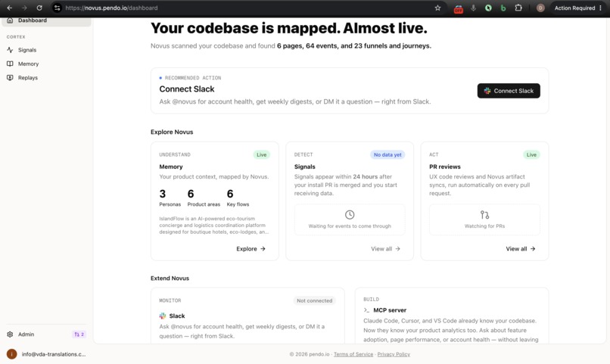Image resolution: width=610 pixels, height=364 pixels.
Task: Click the purple badge next to Admin
Action: [79, 334]
